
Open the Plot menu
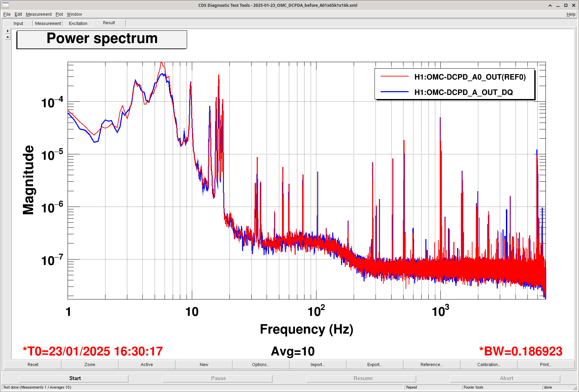[59, 14]
